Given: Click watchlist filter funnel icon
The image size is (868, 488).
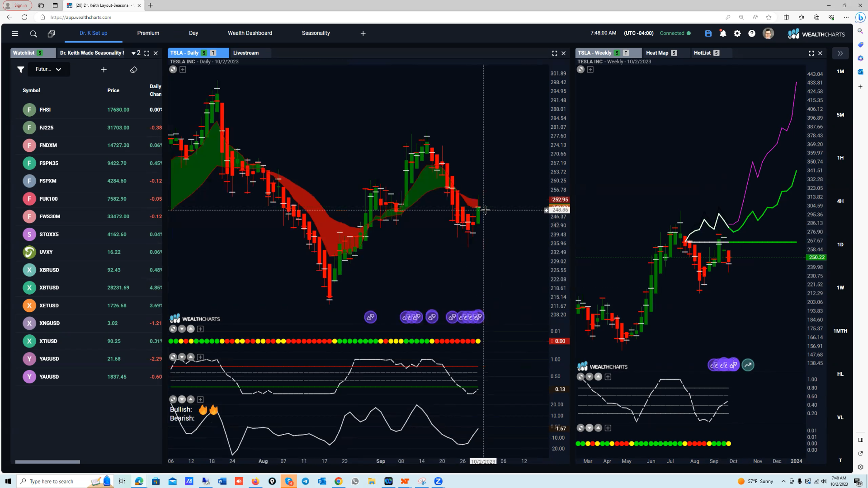Looking at the screenshot, I should [21, 70].
